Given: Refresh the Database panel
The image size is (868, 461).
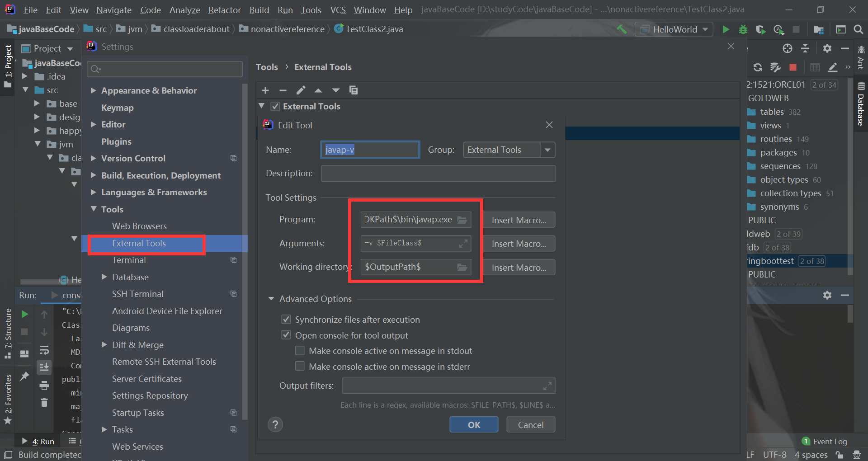Looking at the screenshot, I should tap(758, 67).
